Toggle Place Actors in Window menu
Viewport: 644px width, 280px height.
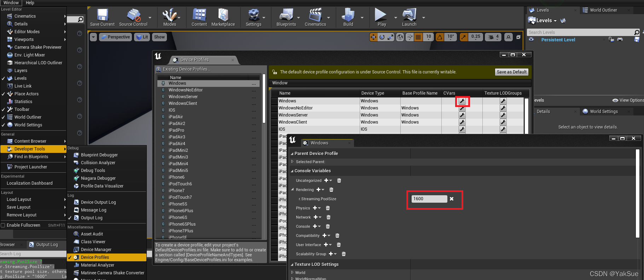tap(33, 94)
